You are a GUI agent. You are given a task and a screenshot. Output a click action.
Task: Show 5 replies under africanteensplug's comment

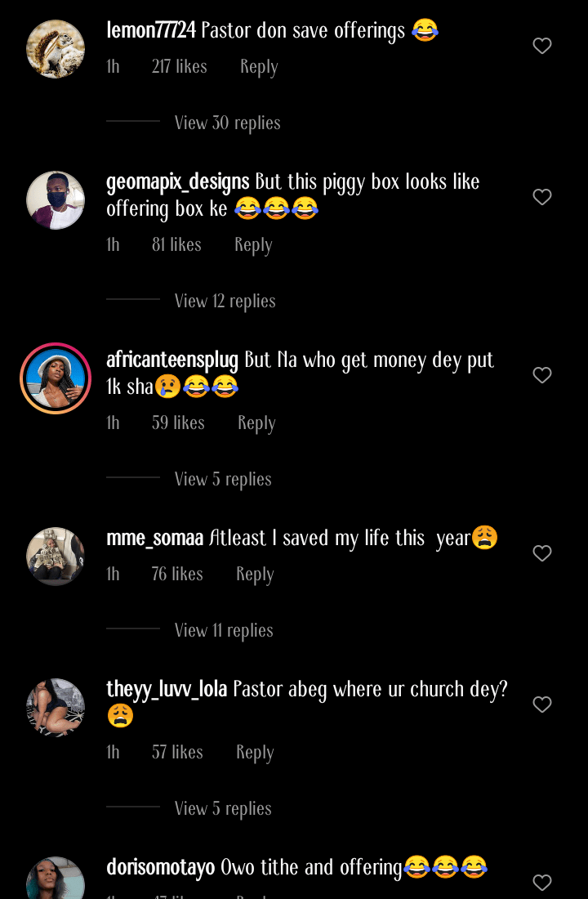(x=222, y=479)
